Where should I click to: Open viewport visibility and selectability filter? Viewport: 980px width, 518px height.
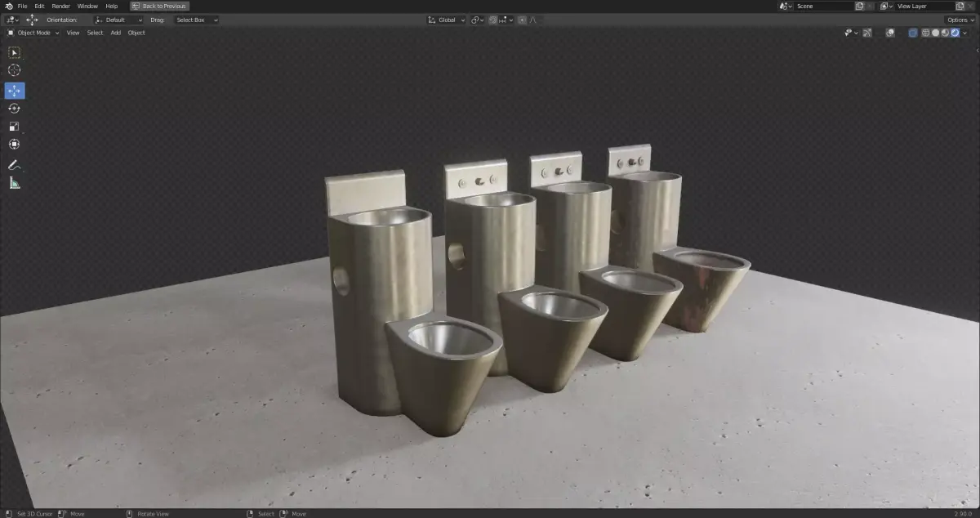pyautogui.click(x=851, y=33)
